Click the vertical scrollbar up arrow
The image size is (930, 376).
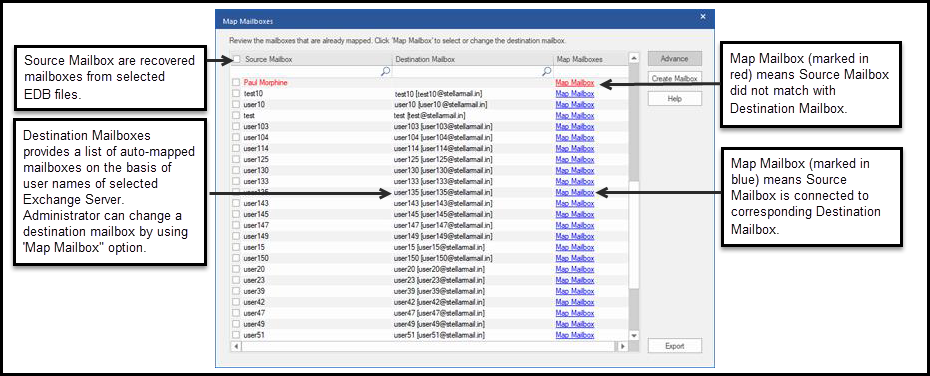(x=633, y=58)
